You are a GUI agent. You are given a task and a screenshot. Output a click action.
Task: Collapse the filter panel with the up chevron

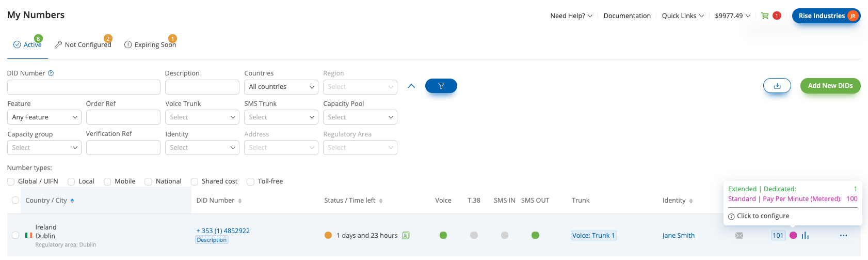pos(411,86)
